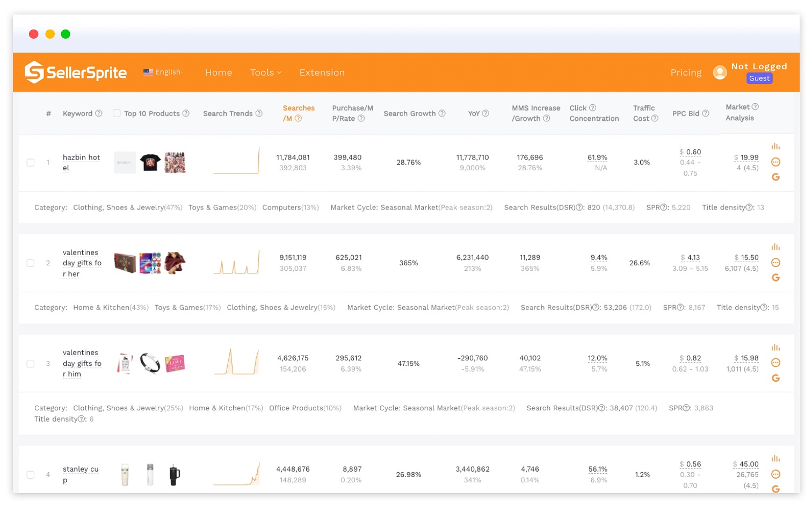Click Google icon for stanley cup row
812x506 pixels.
click(x=775, y=489)
